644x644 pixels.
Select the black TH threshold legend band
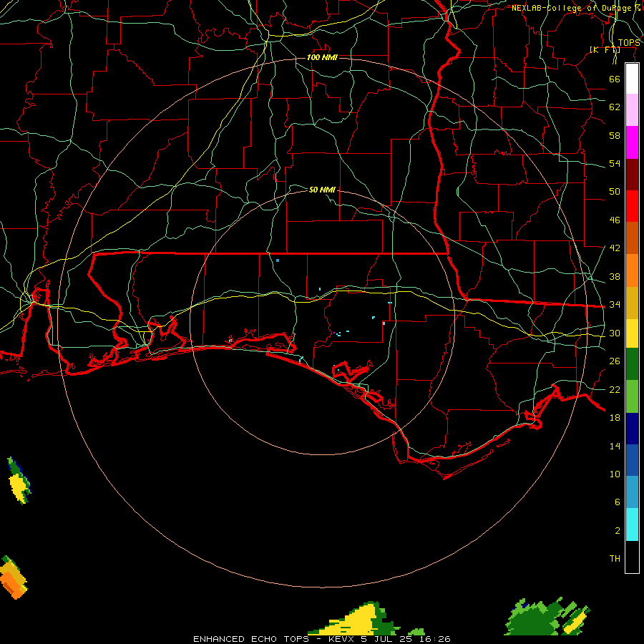632,557
